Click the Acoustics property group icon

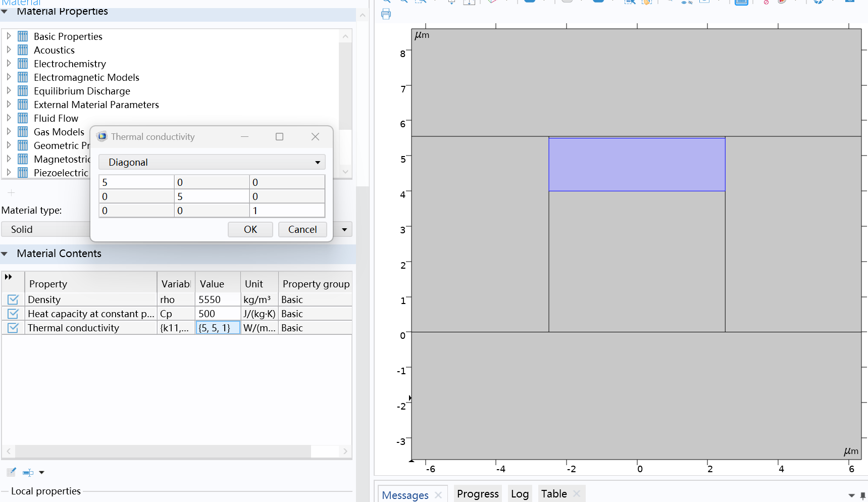click(x=23, y=50)
